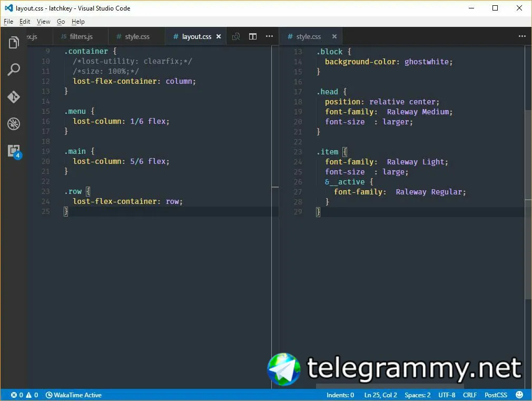Click '.row' selector in layout.css
Image resolution: width=532 pixels, height=401 pixels.
coord(73,191)
